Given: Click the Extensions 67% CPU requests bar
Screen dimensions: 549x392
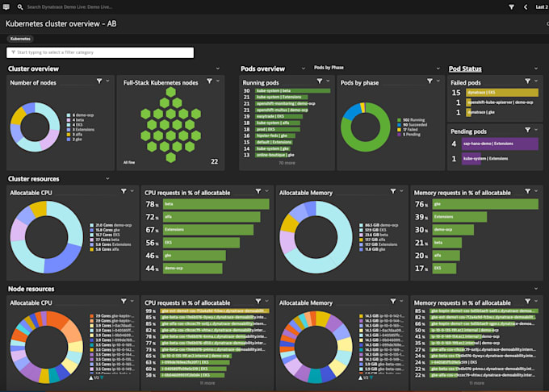Looking at the screenshot, I should [x=208, y=230].
